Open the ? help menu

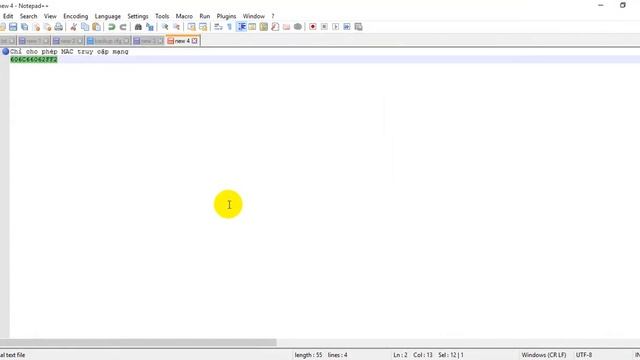273,16
